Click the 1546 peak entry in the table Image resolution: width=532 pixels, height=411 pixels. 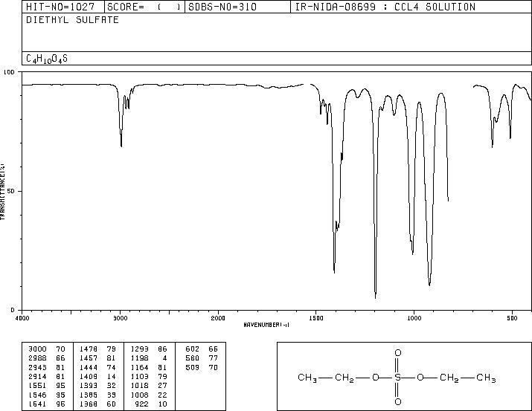coord(47,395)
